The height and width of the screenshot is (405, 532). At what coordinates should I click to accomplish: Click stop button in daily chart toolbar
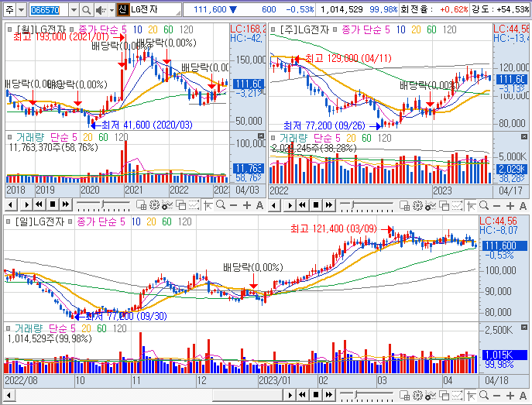(x=315, y=395)
